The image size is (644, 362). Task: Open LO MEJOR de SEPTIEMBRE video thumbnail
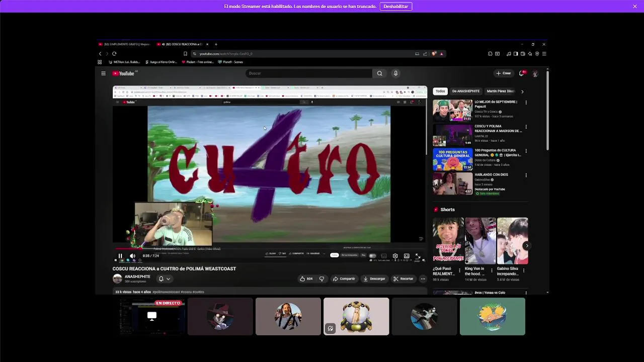[x=453, y=111]
